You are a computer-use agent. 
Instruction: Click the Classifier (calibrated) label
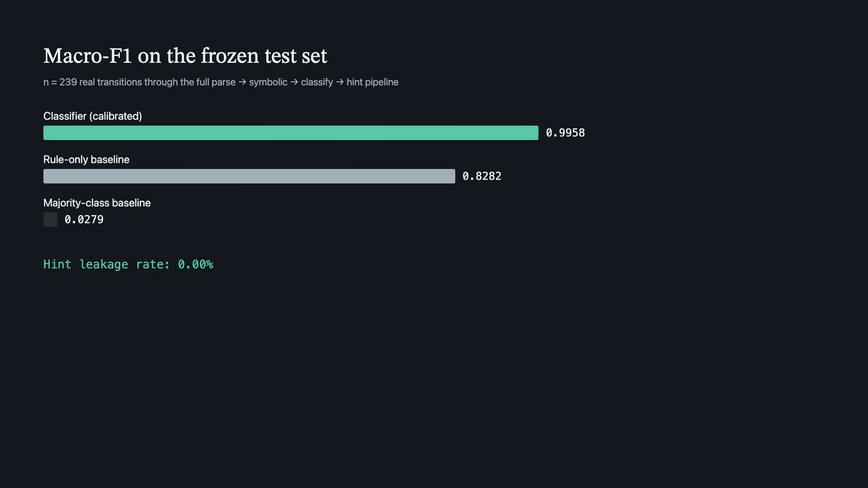point(93,116)
